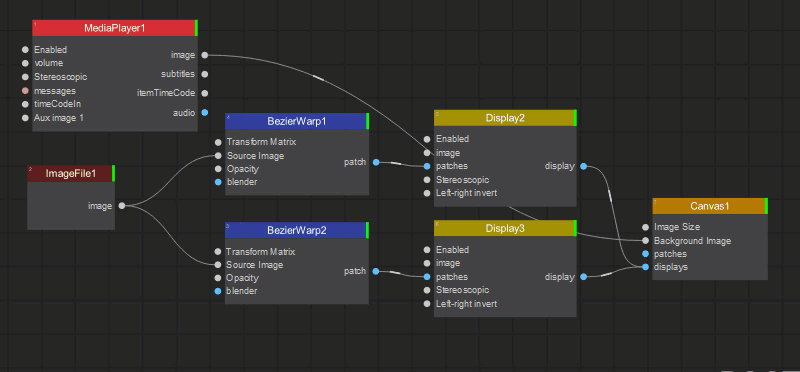
Task: Click 'Left-right invert' label in Display3
Action: 466,304
